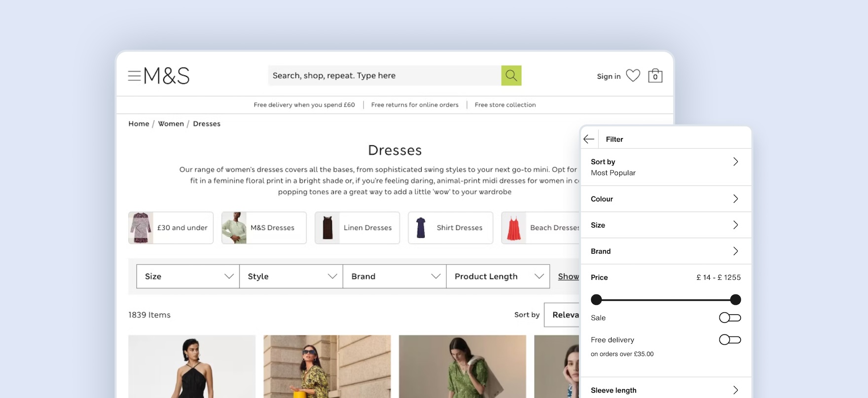Expand the Product Length dropdown
Viewport: 868px width, 398px height.
click(x=498, y=276)
